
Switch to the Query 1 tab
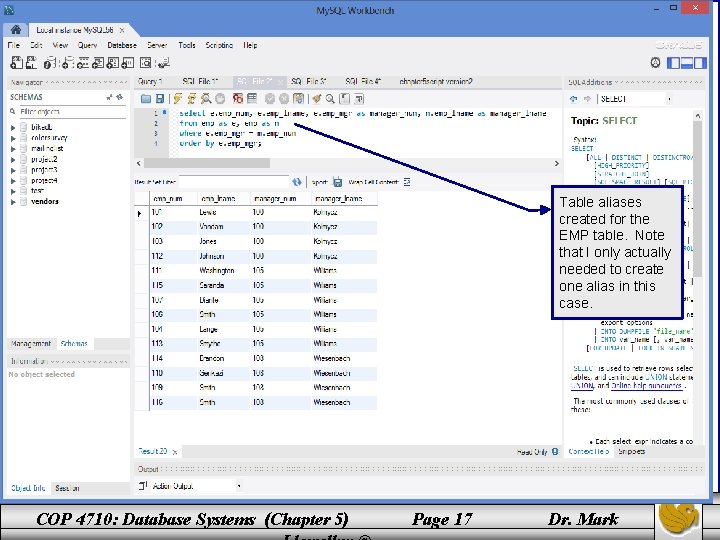pyautogui.click(x=150, y=82)
